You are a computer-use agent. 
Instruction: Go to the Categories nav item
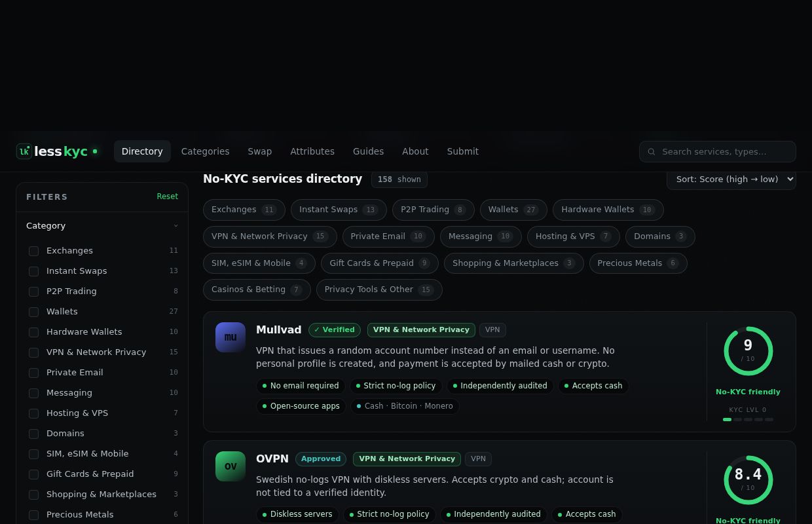(x=205, y=151)
